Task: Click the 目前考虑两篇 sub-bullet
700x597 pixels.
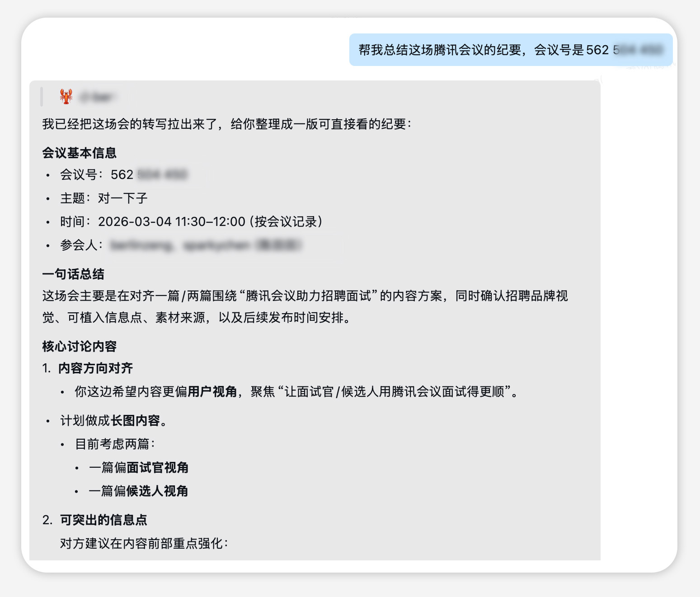Action: pos(115,444)
